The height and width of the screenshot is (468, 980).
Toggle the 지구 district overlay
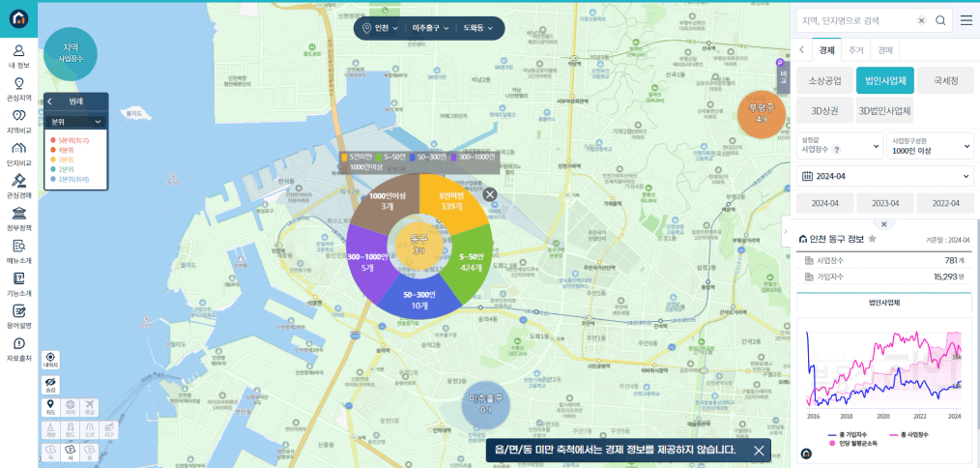click(108, 429)
